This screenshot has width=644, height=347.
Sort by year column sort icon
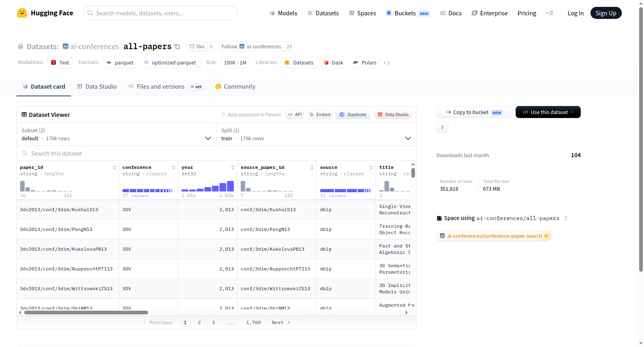(233, 167)
